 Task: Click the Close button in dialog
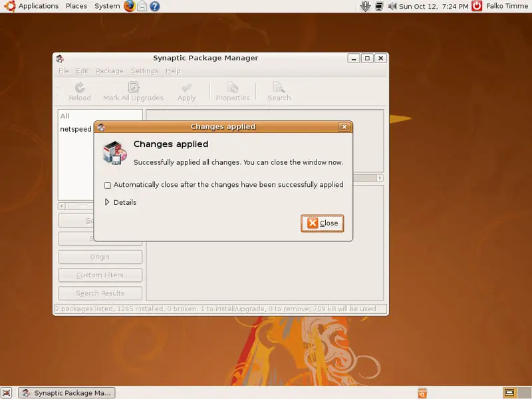(323, 223)
